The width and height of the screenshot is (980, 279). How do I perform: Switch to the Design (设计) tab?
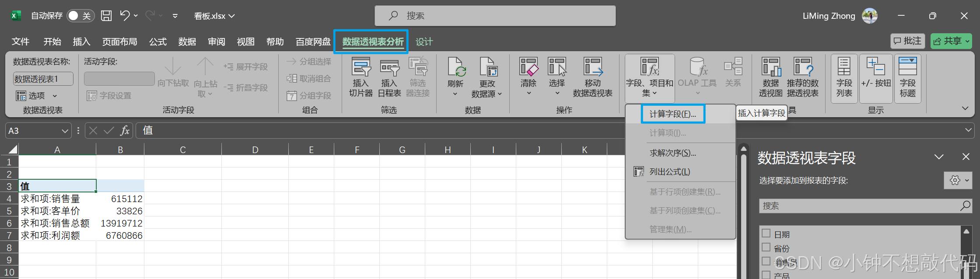pyautogui.click(x=424, y=42)
